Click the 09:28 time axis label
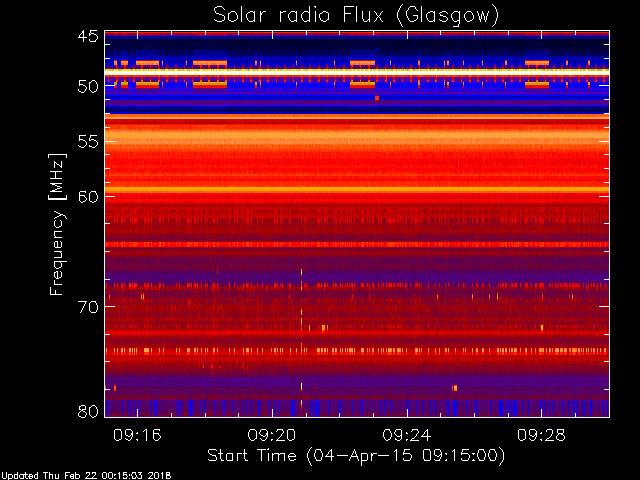The width and height of the screenshot is (640, 480). pos(541,435)
